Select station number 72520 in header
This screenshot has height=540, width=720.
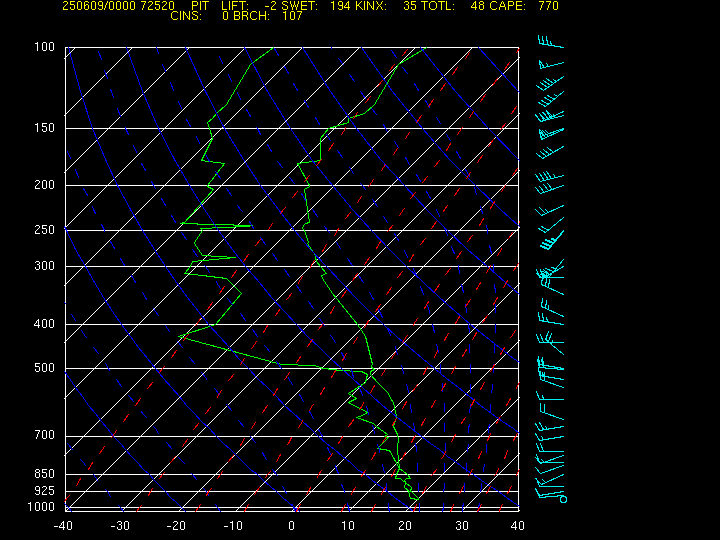[x=158, y=6]
